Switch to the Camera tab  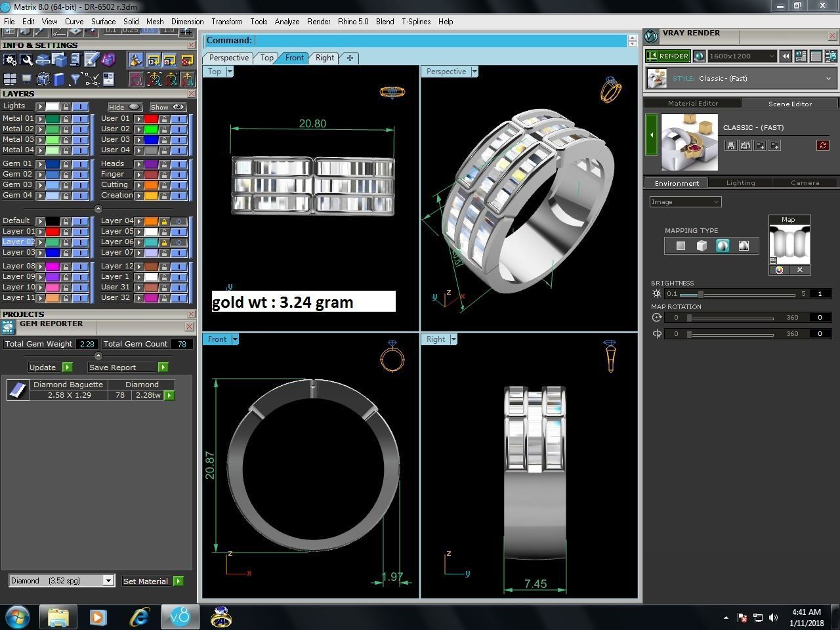point(805,183)
